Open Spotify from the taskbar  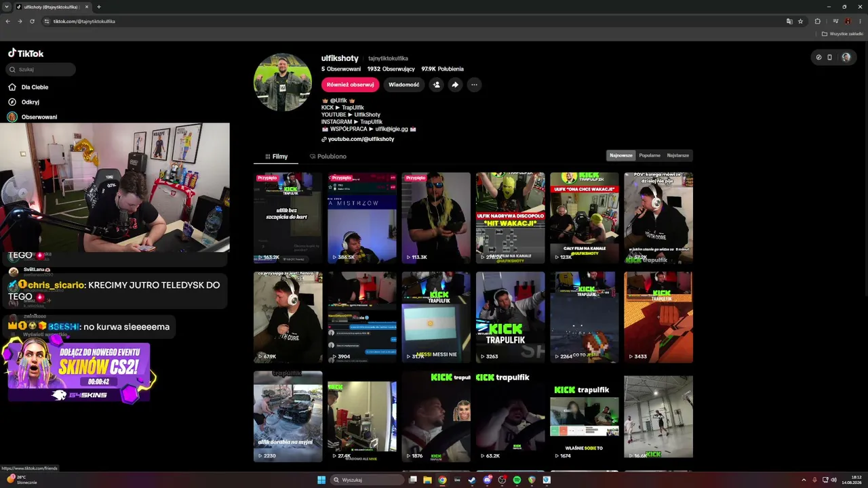point(517,480)
